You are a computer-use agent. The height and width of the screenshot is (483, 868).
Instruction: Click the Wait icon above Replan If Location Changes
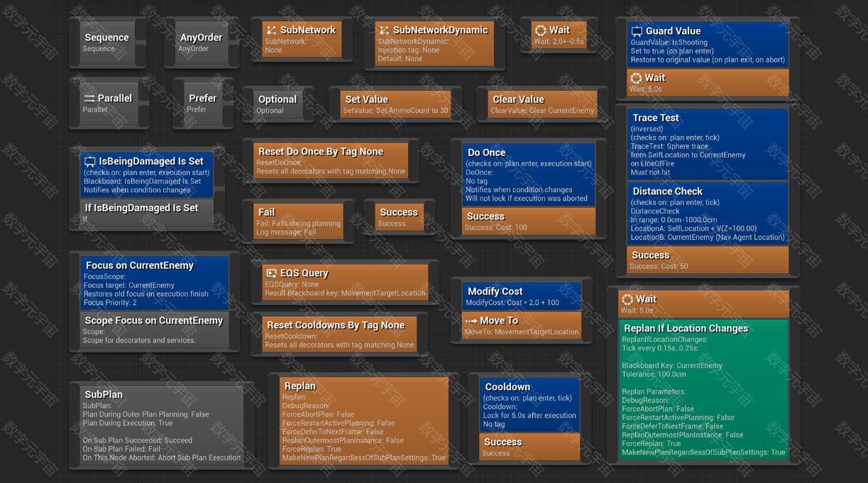coord(627,299)
